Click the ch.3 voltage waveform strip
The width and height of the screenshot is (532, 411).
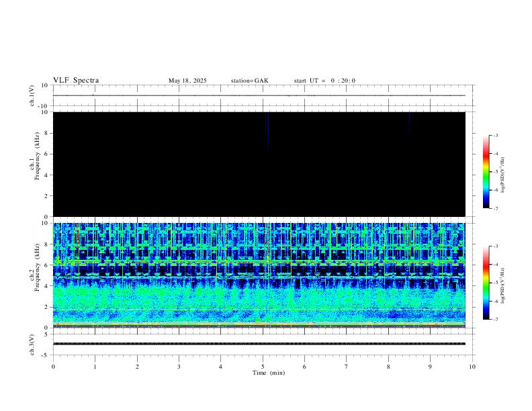pyautogui.click(x=259, y=344)
